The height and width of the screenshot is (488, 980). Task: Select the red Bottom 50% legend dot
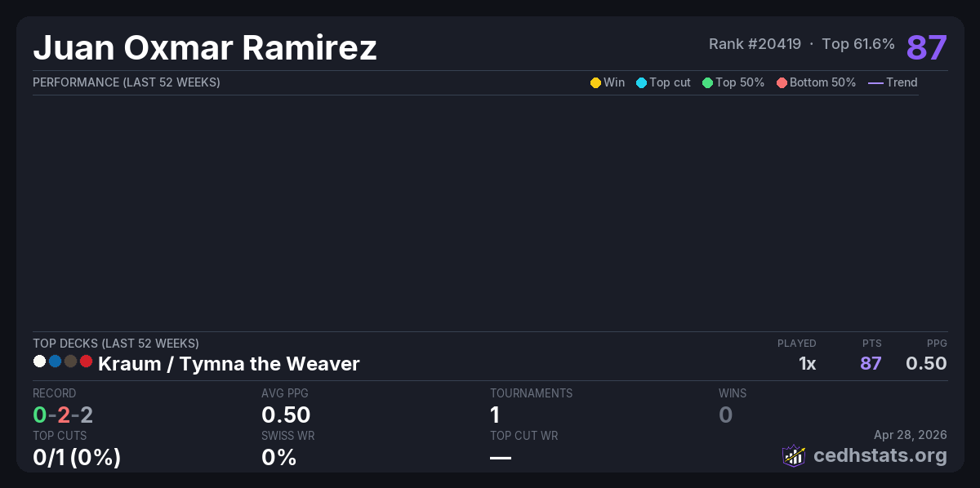[782, 82]
